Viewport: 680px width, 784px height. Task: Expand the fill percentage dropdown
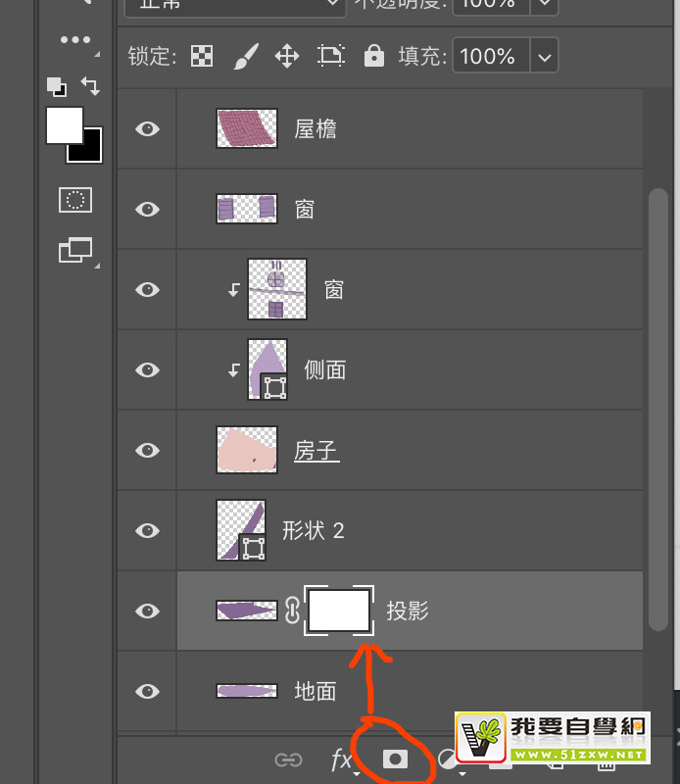(544, 56)
